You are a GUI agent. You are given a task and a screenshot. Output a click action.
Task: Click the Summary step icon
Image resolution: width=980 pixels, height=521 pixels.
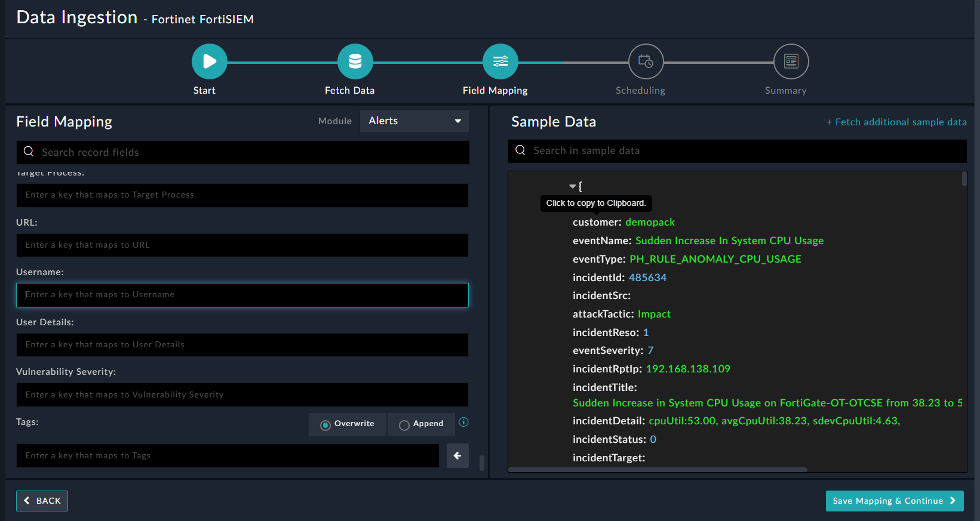click(x=791, y=61)
